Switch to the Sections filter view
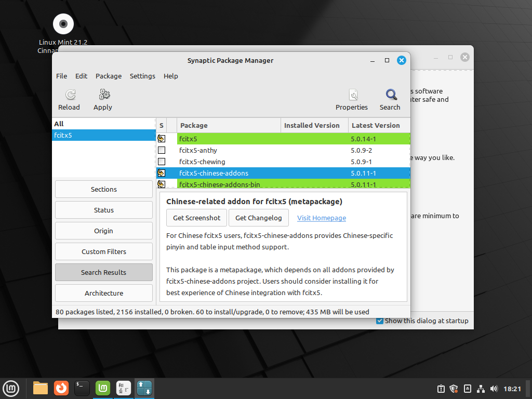Image resolution: width=532 pixels, height=399 pixels. [103, 189]
